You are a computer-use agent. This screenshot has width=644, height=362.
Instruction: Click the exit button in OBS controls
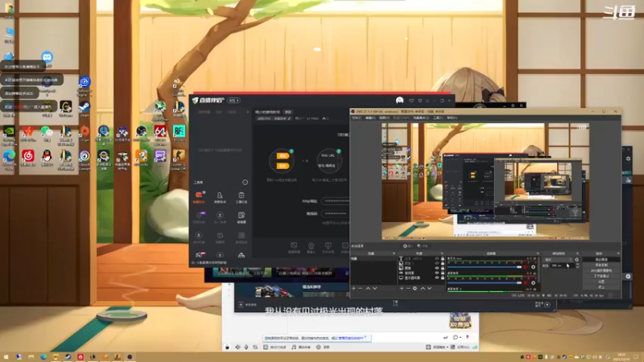601,287
